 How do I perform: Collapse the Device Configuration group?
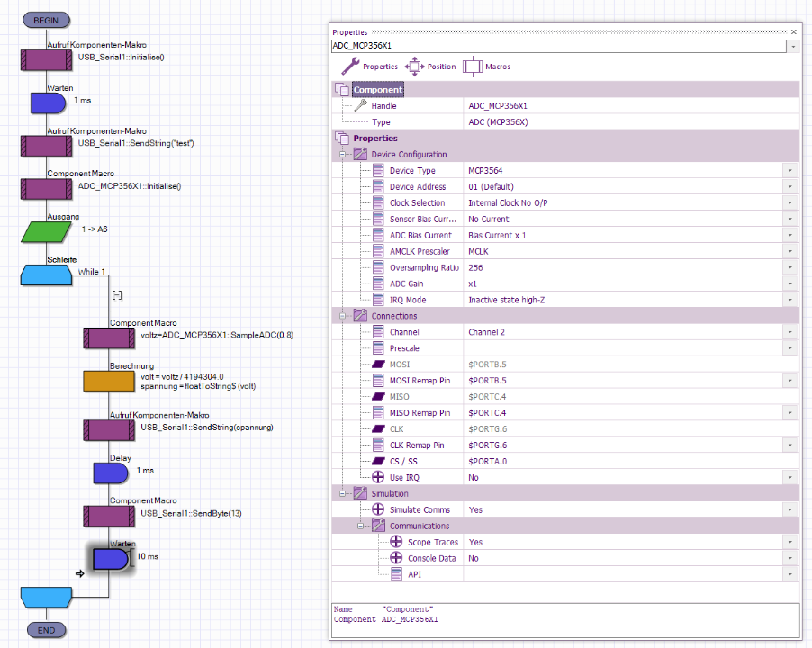click(343, 155)
